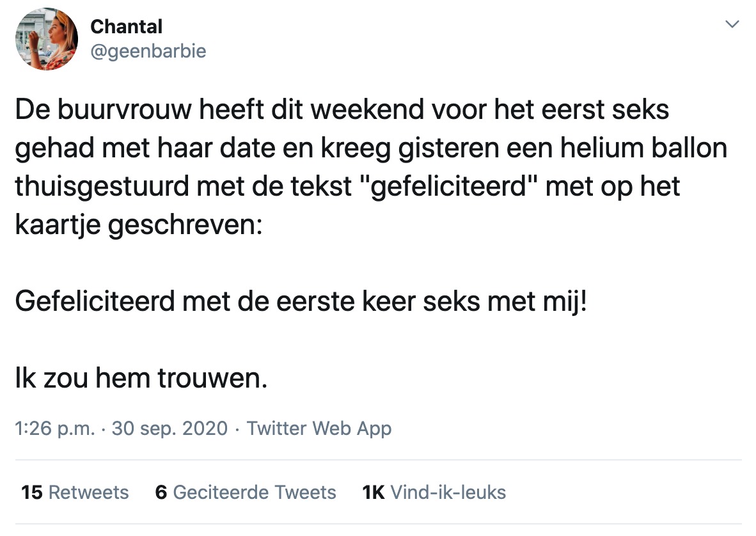Click the line "Gefeliciteerd met de eerste keer"

click(300, 301)
